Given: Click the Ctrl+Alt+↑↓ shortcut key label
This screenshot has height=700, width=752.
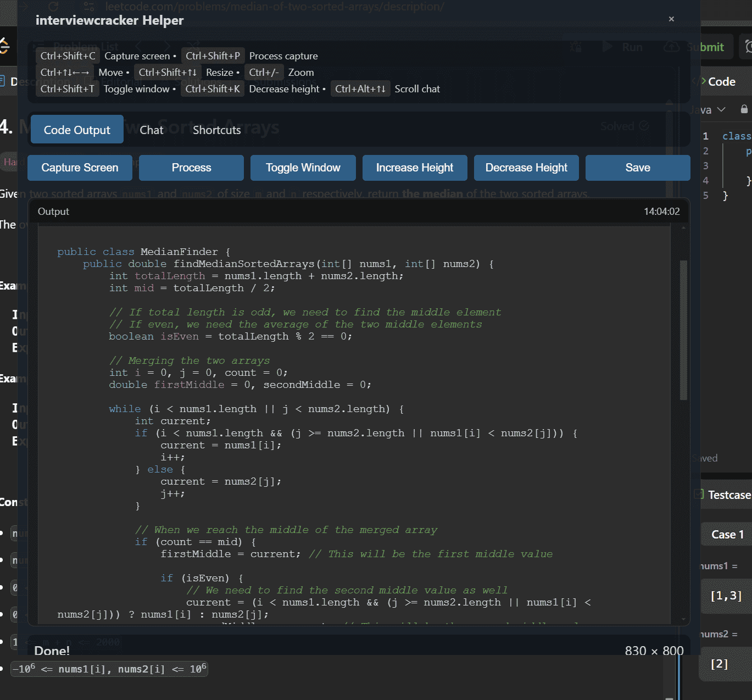Looking at the screenshot, I should [360, 88].
